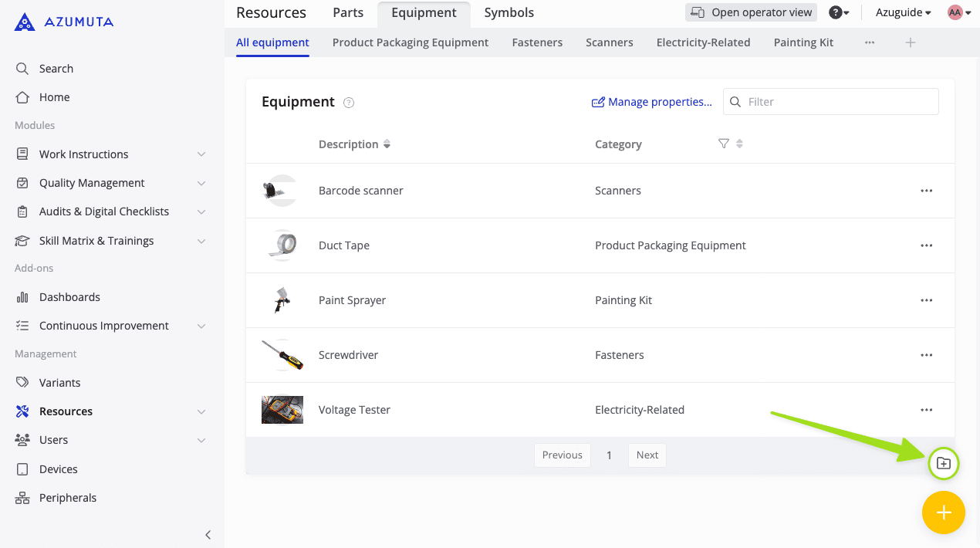Toggle sort order on the Category column
This screenshot has height=548, width=980.
point(739,144)
